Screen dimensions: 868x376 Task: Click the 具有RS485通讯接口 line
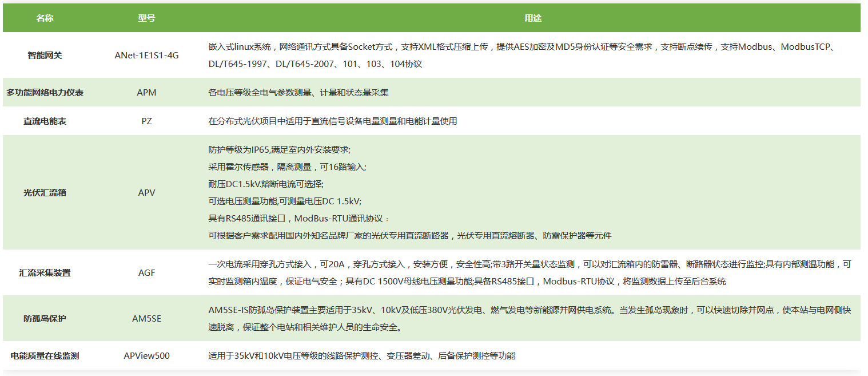(298, 219)
